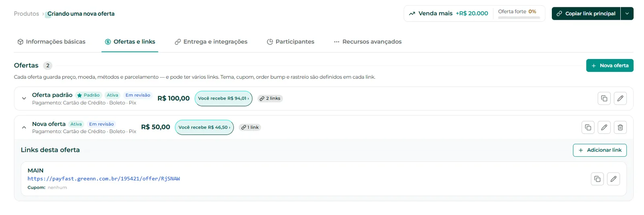Expand the Oferta padrão row
Screen dimensions: 644x215
[24, 98]
